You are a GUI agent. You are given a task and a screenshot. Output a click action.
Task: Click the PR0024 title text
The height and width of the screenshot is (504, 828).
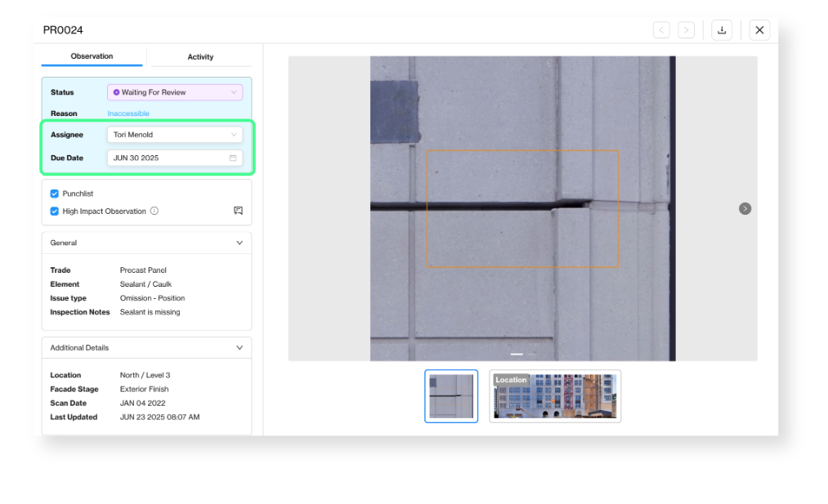(63, 30)
